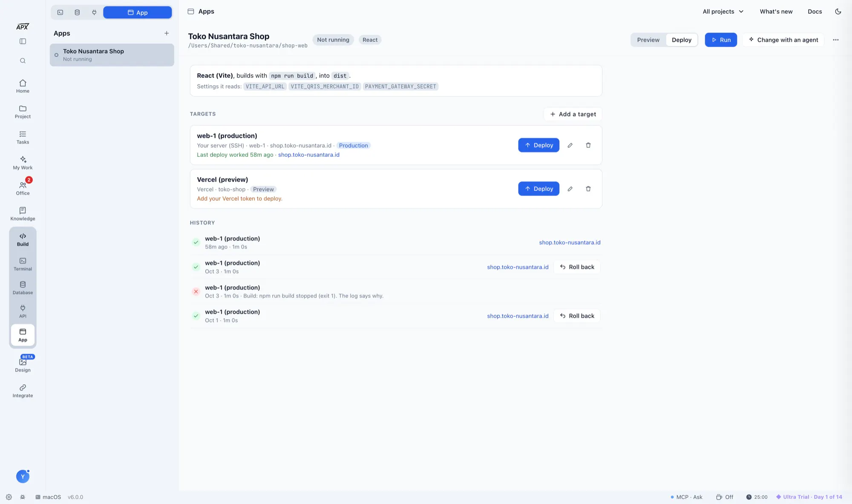Select Toko Nusantara Shop in apps list
Screen dimensions: 852x504
pos(112,55)
